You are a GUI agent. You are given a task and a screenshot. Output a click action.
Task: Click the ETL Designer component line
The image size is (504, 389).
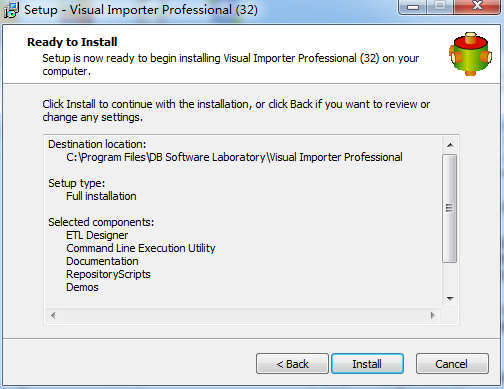point(97,235)
